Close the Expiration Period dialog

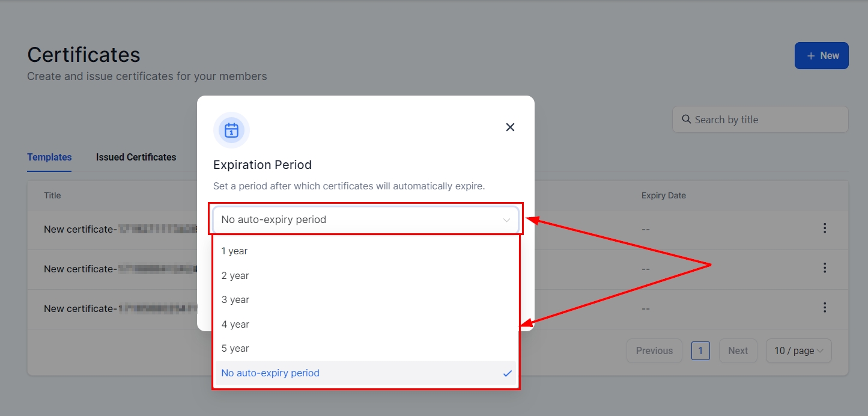510,127
